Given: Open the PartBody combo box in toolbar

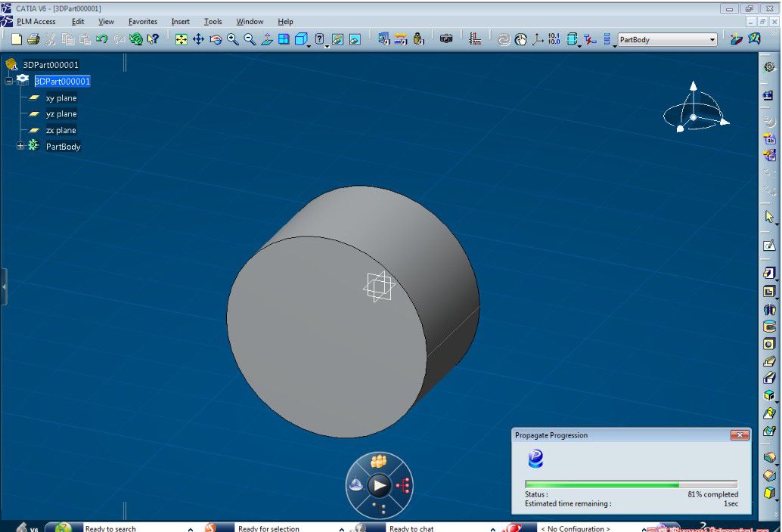Looking at the screenshot, I should [x=667, y=39].
